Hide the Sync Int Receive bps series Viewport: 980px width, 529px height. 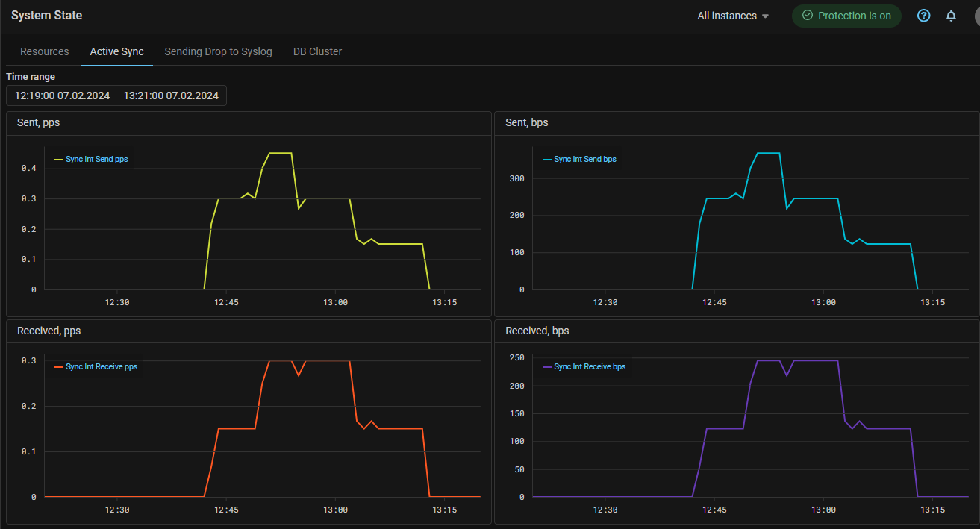click(589, 367)
